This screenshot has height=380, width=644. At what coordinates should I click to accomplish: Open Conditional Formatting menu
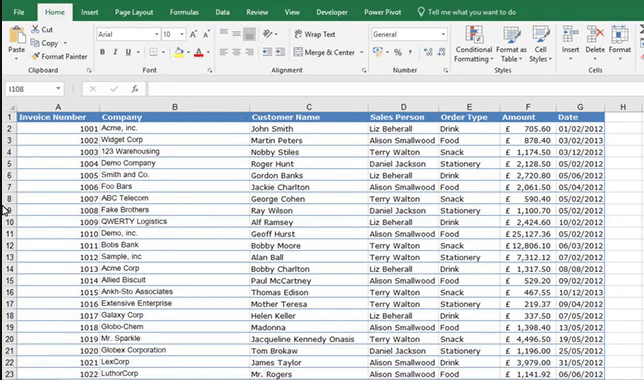474,44
